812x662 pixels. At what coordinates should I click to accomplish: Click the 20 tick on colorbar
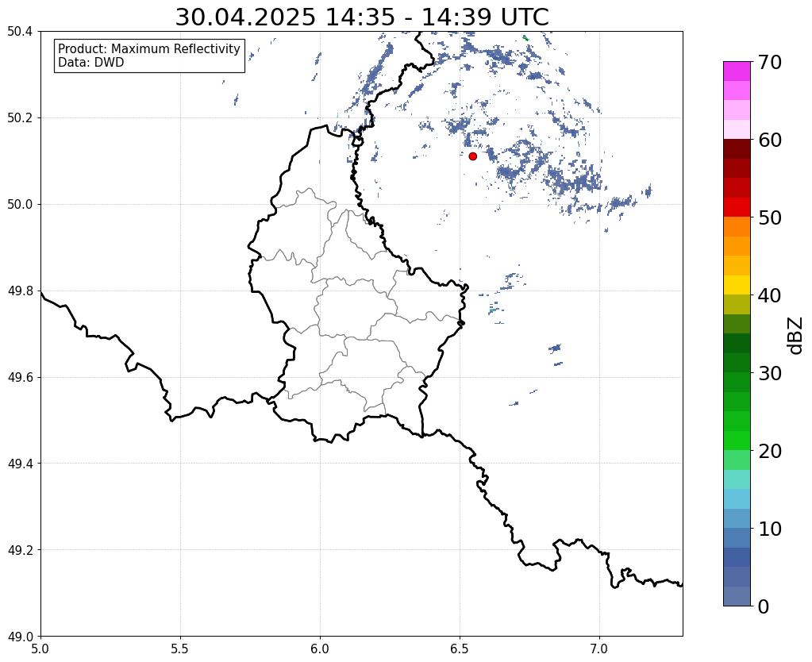770,451
